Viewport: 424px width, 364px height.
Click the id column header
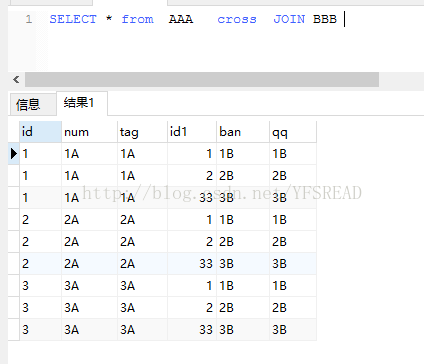(40, 132)
